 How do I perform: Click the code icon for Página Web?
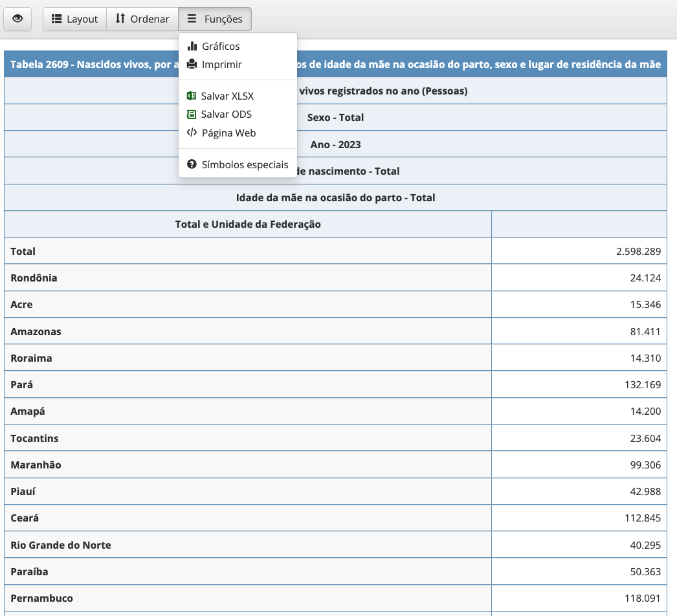click(192, 133)
